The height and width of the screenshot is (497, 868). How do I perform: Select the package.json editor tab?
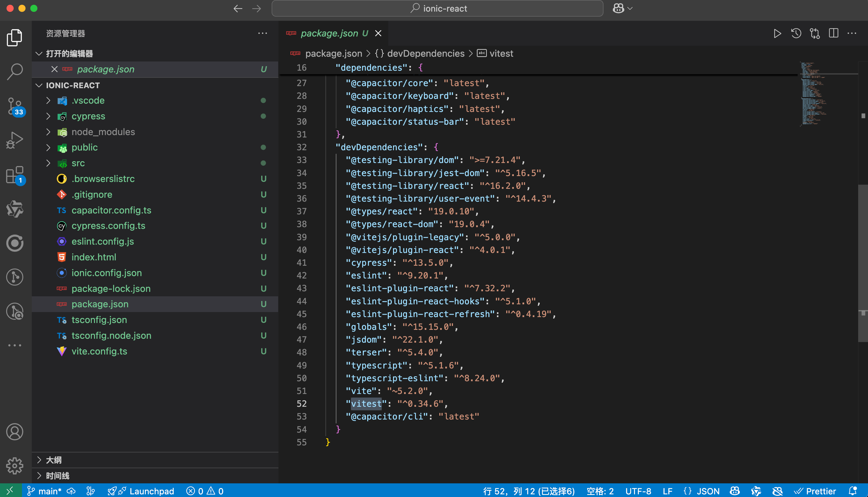(329, 34)
